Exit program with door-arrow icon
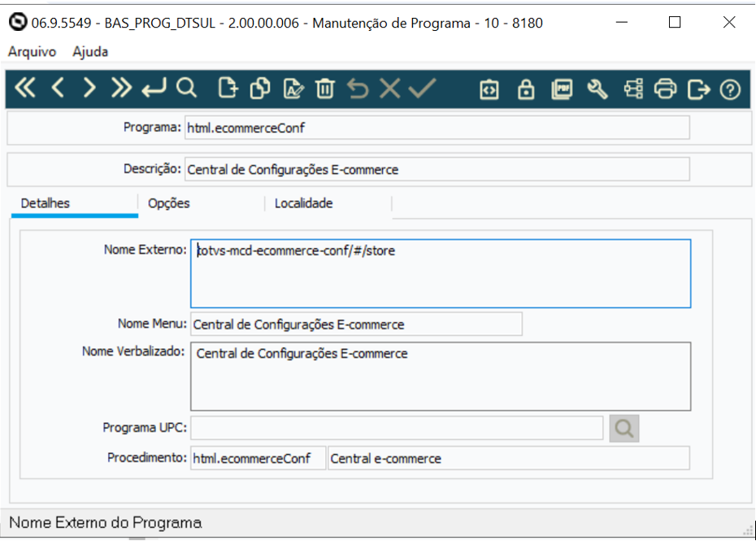The width and height of the screenshot is (756, 541). pyautogui.click(x=698, y=89)
